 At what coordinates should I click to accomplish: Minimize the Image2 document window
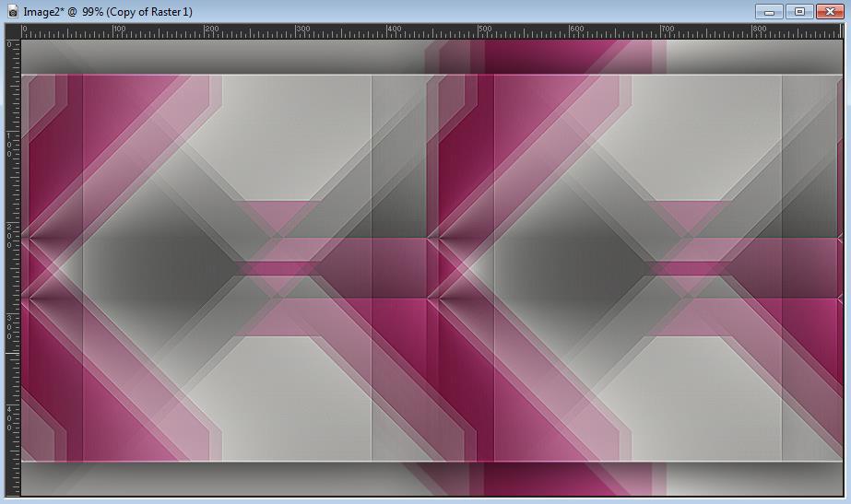tap(769, 11)
